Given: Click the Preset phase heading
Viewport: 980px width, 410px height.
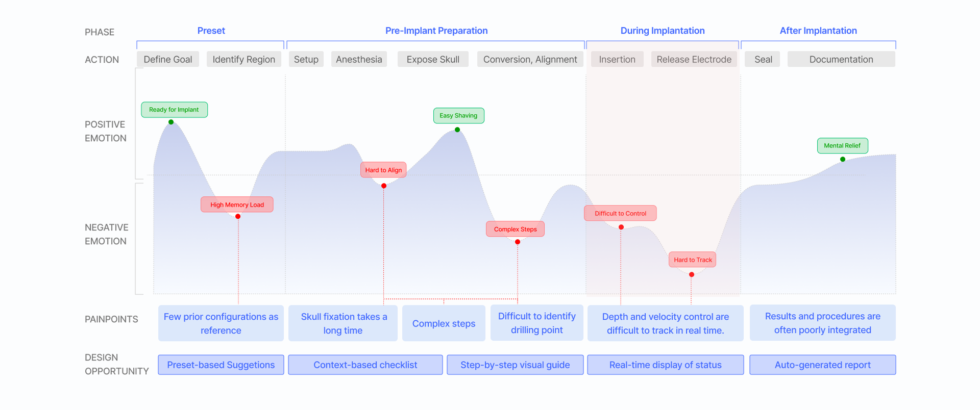Looking at the screenshot, I should 211,31.
